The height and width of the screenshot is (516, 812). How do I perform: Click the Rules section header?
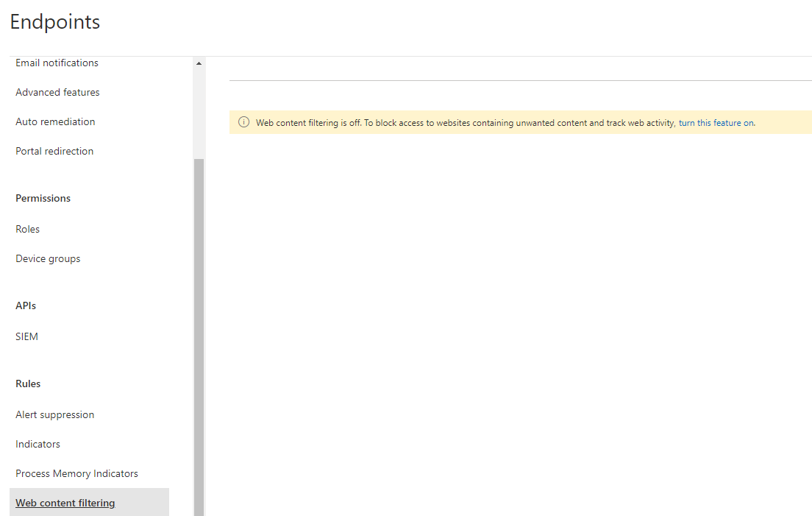(x=28, y=384)
